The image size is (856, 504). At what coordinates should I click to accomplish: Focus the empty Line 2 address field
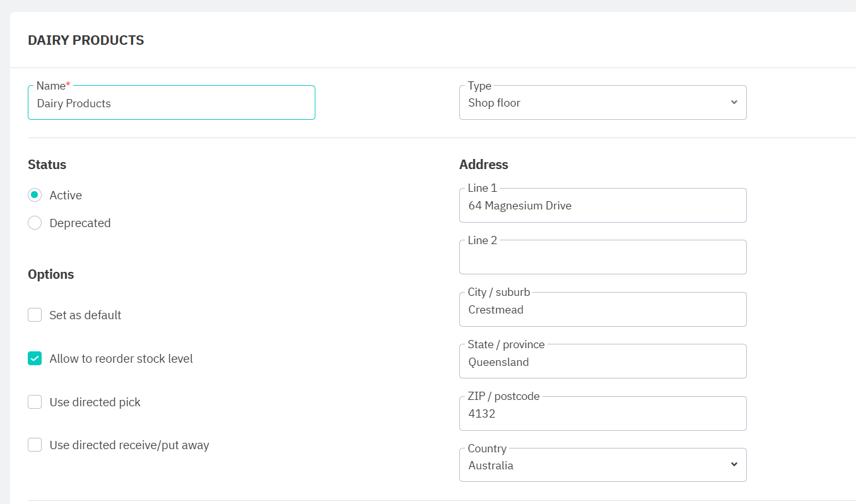[602, 258]
